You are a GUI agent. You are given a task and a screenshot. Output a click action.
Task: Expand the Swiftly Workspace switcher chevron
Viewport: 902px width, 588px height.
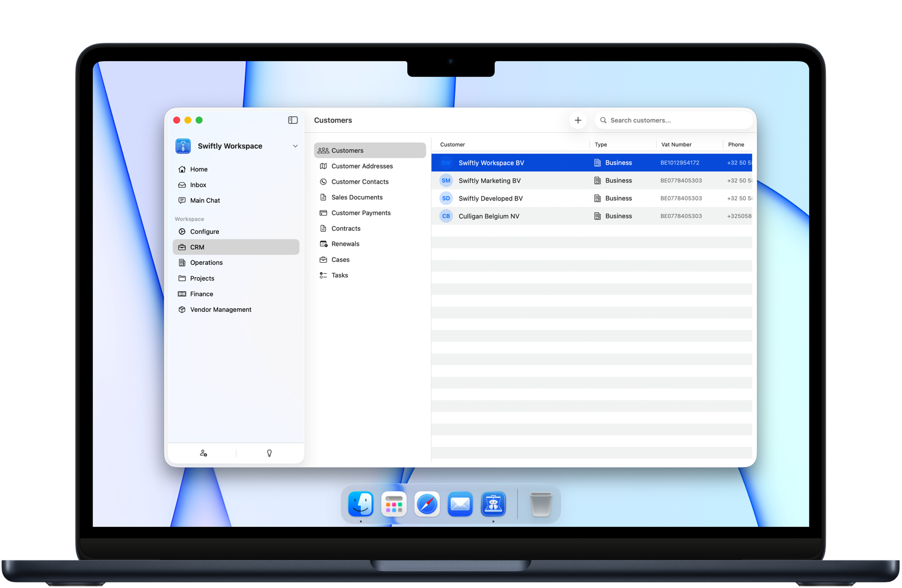(x=295, y=146)
